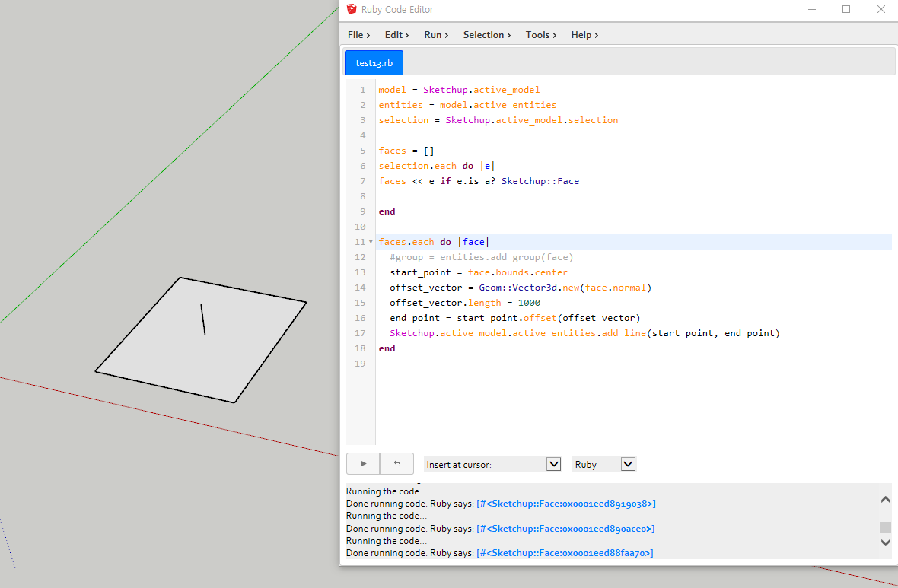
Task: Minimize the Ruby Code Editor window
Action: (x=812, y=9)
